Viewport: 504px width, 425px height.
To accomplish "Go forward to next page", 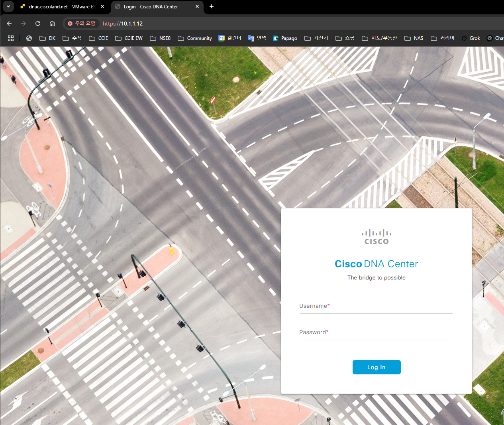I will [24, 24].
